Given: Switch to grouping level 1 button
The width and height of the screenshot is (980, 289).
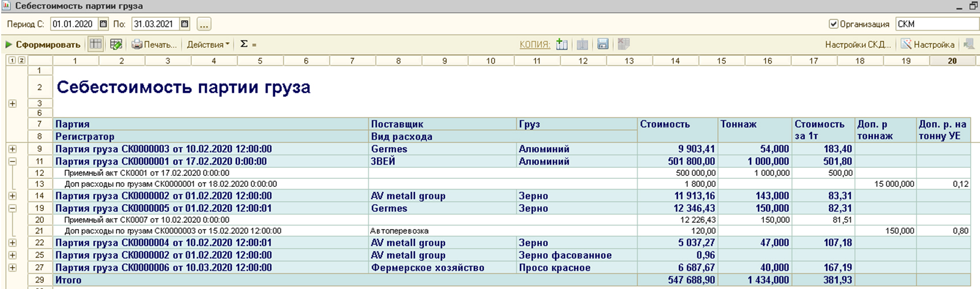Looking at the screenshot, I should [x=12, y=60].
